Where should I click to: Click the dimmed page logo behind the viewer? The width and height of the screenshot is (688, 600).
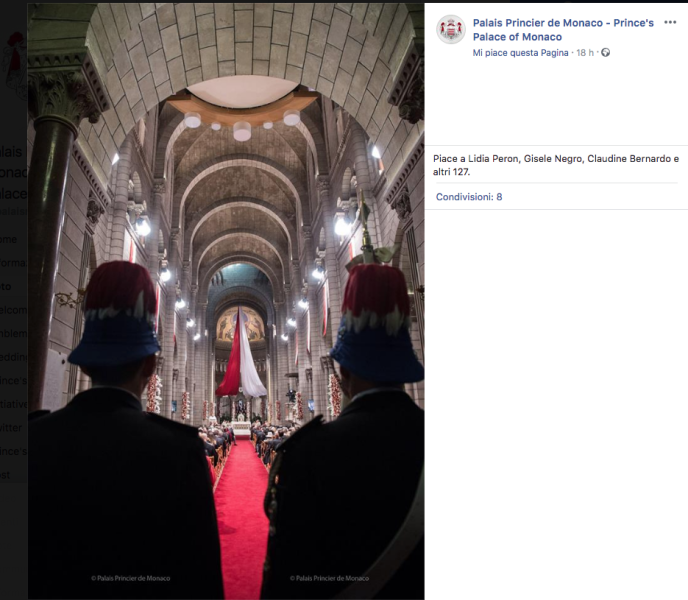coord(14,66)
